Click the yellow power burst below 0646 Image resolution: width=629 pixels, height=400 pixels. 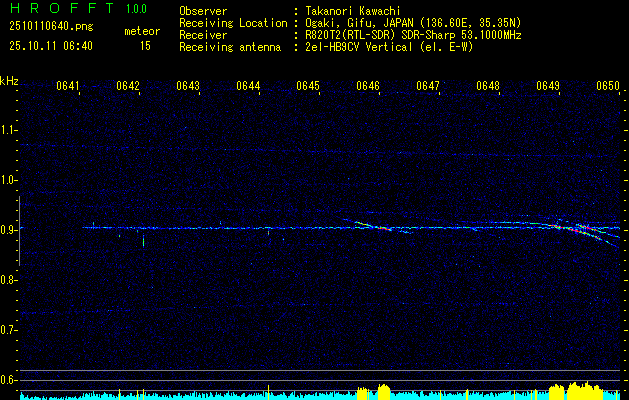(384, 392)
